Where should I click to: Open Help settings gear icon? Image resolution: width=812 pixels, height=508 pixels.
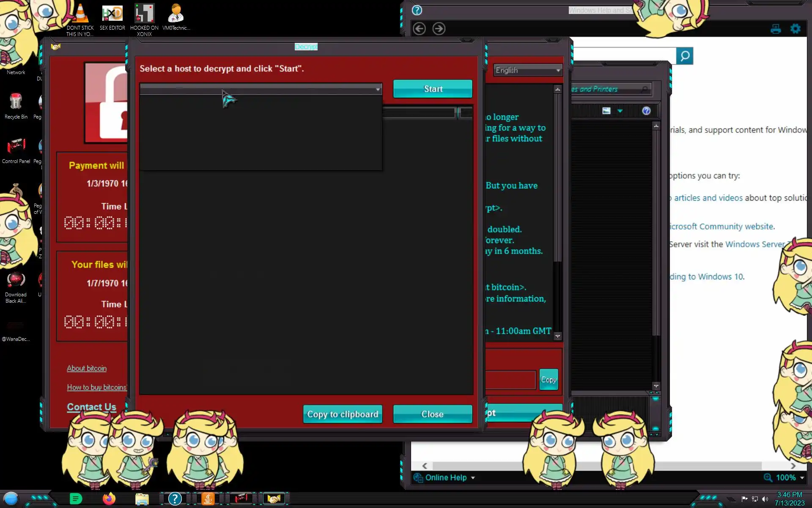[796, 29]
